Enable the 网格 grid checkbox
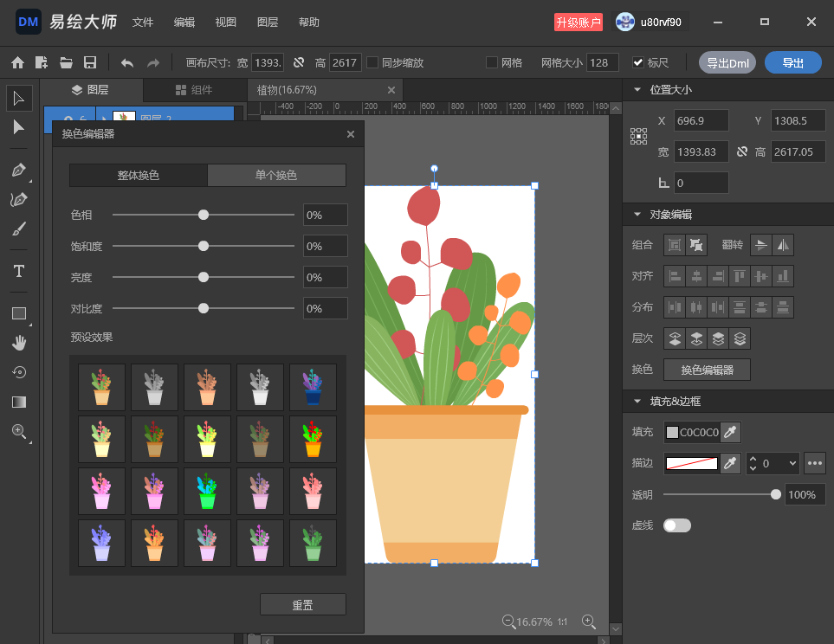834x644 pixels. coord(492,62)
